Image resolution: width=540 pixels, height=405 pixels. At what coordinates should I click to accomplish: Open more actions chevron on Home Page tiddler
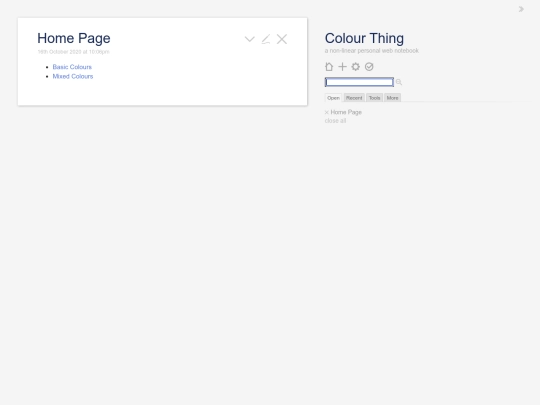pyautogui.click(x=250, y=39)
